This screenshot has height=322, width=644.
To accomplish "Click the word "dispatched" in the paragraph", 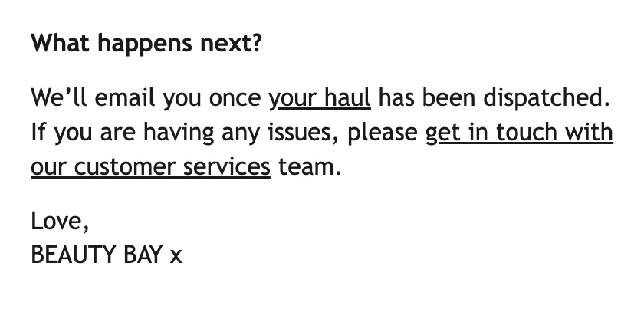I will click(x=552, y=99).
